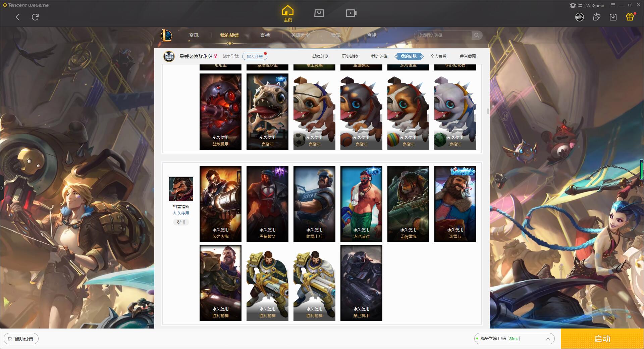Switch to 历史战绩 sub-tab

[350, 56]
